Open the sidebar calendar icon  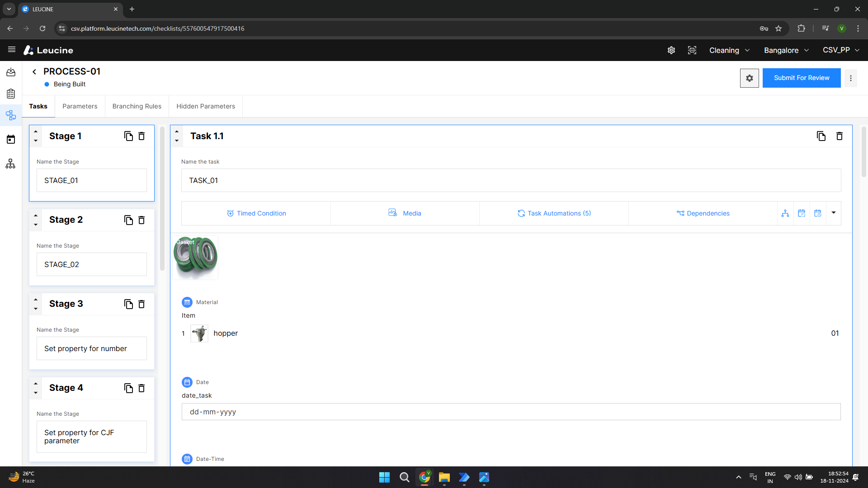11,139
